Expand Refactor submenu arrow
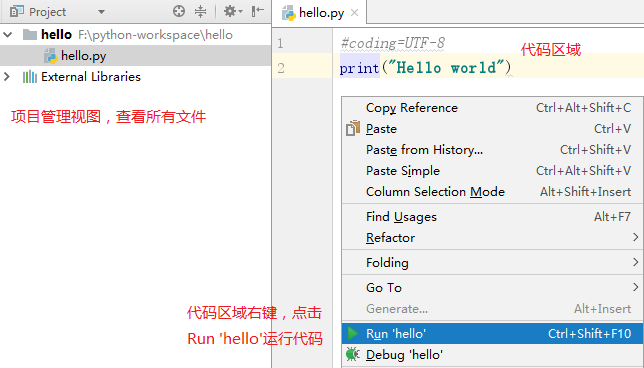Viewport: 644px width, 368px height. [x=635, y=237]
